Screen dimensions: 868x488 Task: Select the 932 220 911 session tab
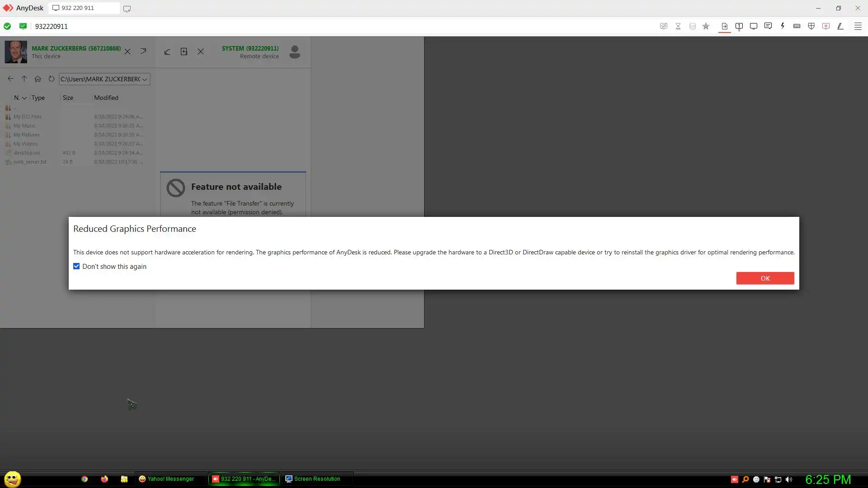(84, 8)
